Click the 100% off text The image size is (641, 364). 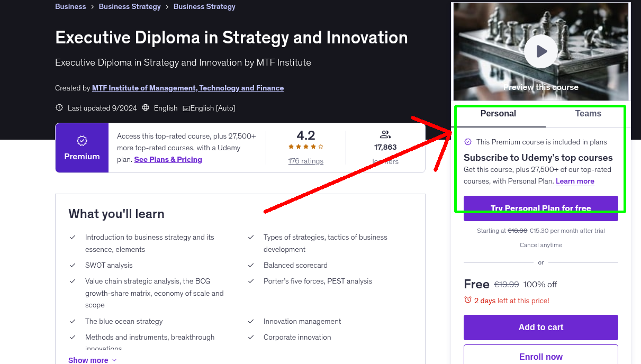point(540,285)
